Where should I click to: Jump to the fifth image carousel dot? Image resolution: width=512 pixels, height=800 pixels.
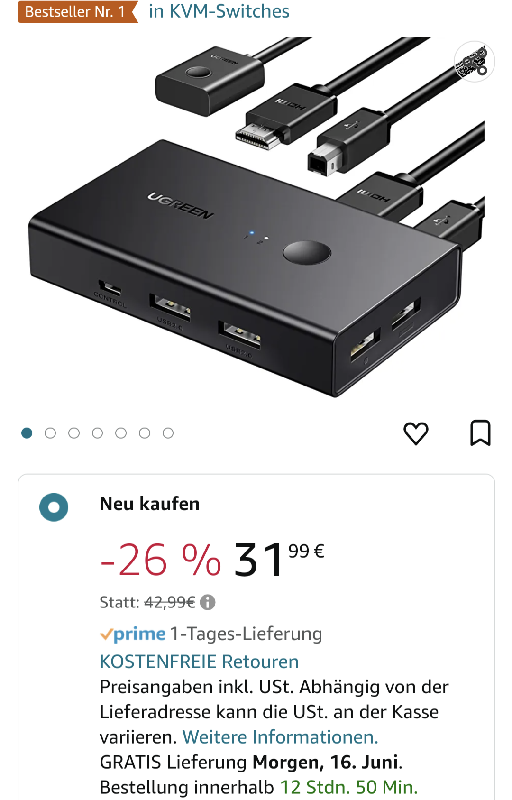point(121,433)
